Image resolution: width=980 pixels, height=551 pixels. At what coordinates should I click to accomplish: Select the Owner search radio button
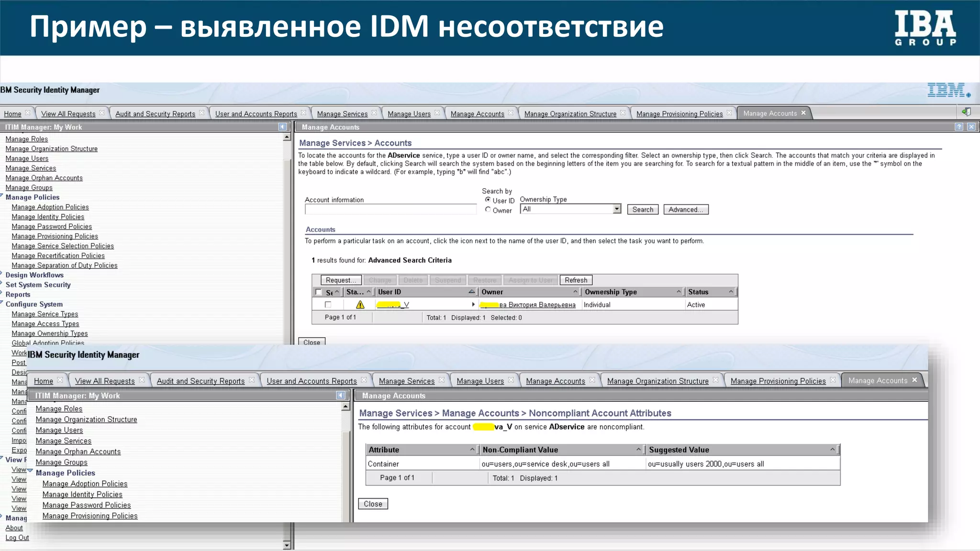[x=488, y=209]
